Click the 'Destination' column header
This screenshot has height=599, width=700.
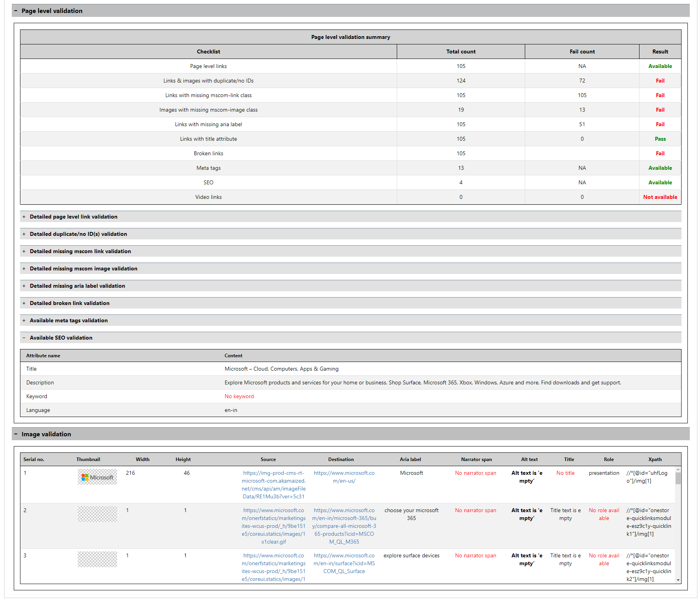pyautogui.click(x=341, y=459)
